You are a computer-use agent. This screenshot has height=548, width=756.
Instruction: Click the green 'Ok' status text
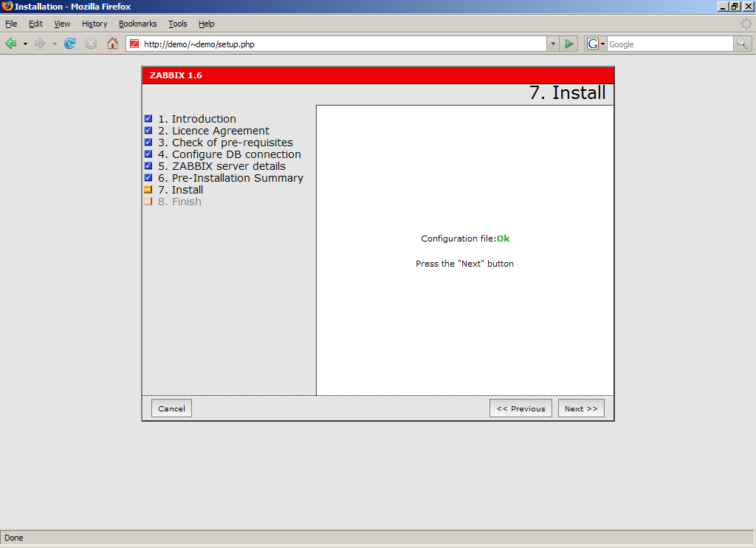click(x=503, y=239)
